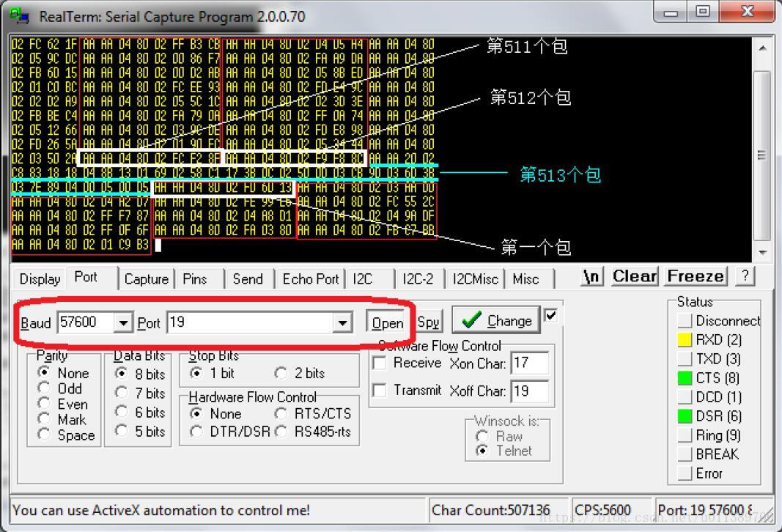
Task: Click the Disconnect status indicator
Action: 685,320
